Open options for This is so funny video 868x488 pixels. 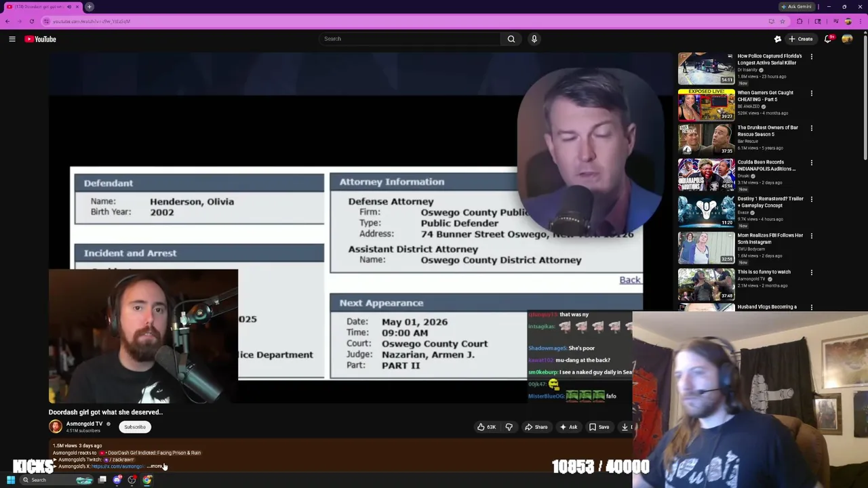click(x=812, y=273)
